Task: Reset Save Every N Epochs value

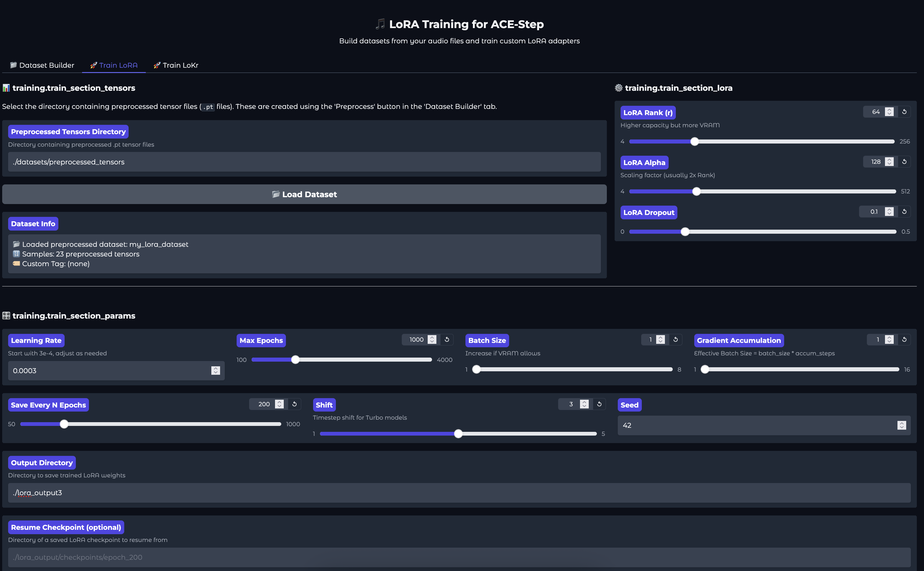Action: pos(294,404)
